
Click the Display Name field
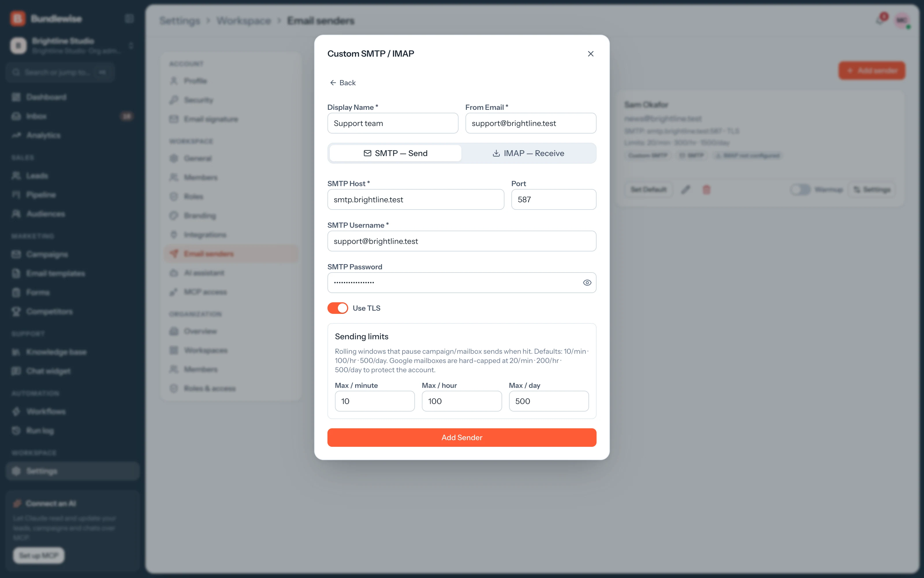coord(392,123)
